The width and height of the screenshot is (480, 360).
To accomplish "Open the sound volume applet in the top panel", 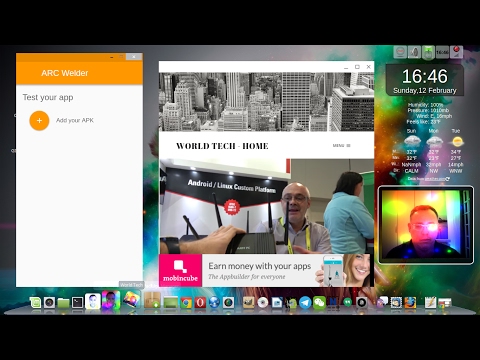I will click(x=414, y=52).
